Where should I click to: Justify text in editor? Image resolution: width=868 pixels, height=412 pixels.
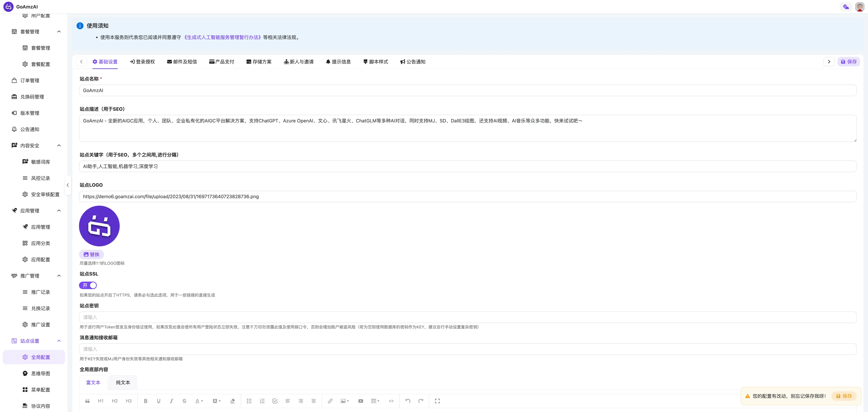click(313, 401)
